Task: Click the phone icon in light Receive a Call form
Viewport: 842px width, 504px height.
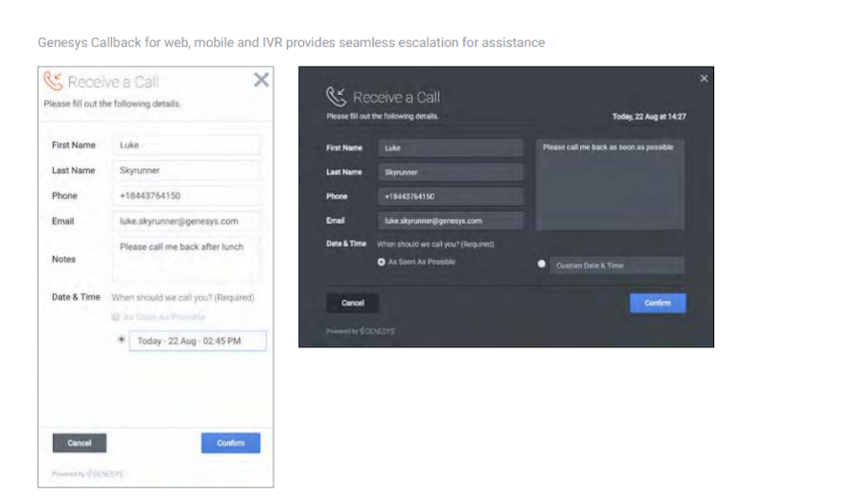Action: (x=52, y=81)
